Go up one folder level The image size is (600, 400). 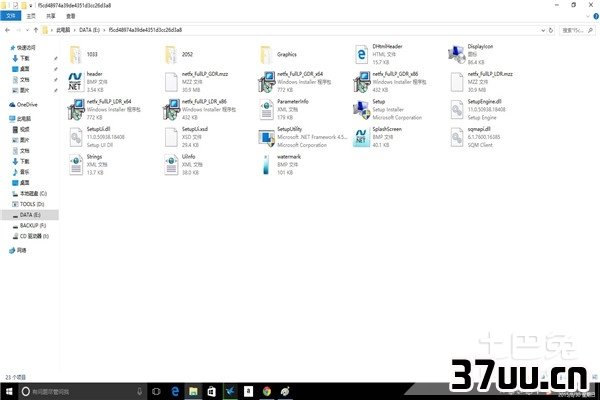tap(36, 30)
